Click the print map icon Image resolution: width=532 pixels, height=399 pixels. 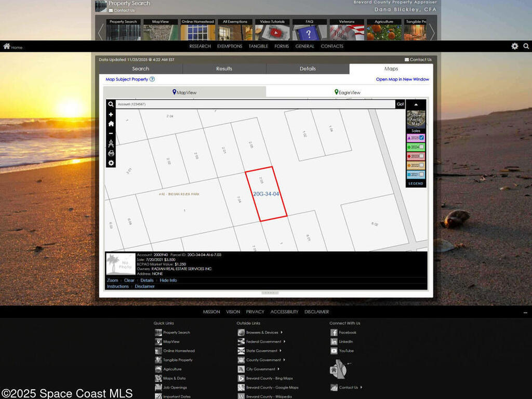tap(111, 153)
